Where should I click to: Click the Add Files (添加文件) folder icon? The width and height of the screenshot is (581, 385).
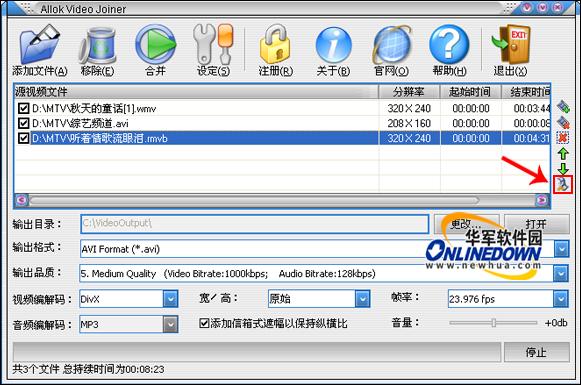click(x=40, y=45)
